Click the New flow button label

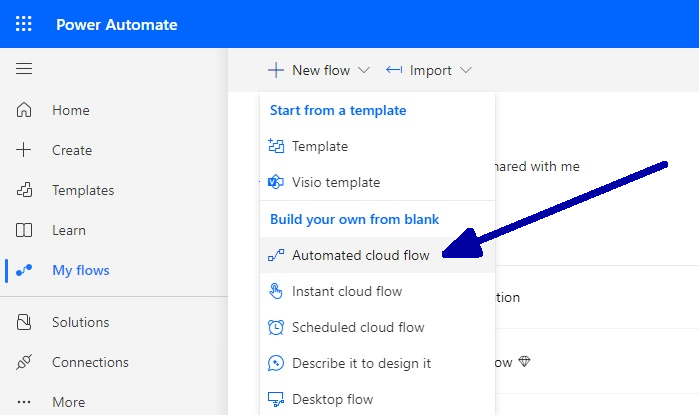[321, 70]
